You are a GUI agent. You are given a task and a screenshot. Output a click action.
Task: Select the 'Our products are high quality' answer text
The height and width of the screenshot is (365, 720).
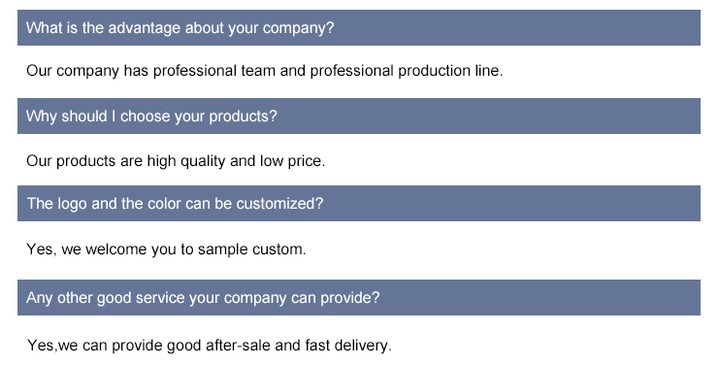coord(175,161)
